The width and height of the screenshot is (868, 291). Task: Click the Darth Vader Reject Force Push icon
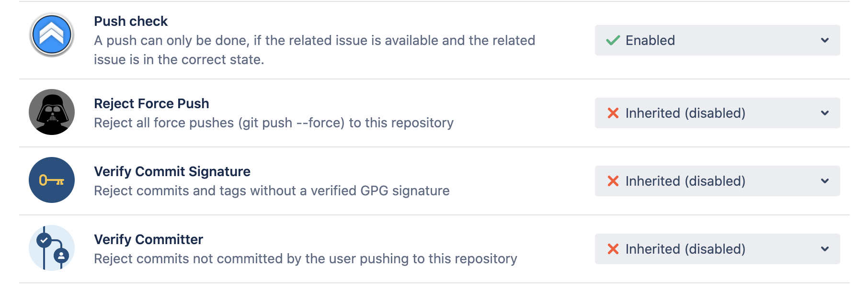pos(52,112)
